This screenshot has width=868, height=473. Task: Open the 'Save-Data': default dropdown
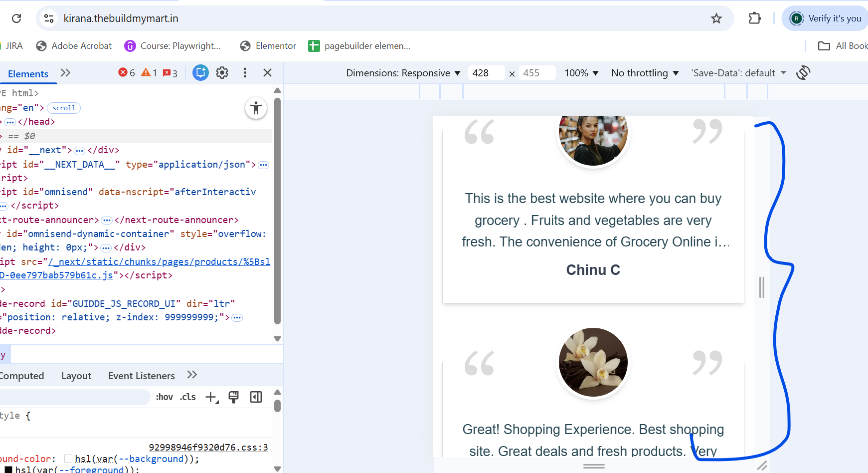coord(738,73)
